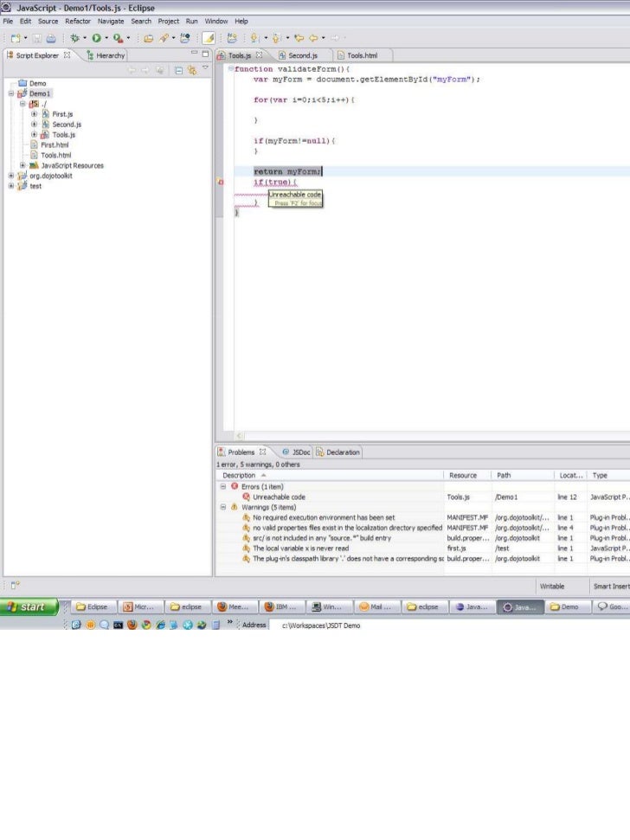Open the Run configurations dropdown arrow
630x840 pixels.
(106, 38)
